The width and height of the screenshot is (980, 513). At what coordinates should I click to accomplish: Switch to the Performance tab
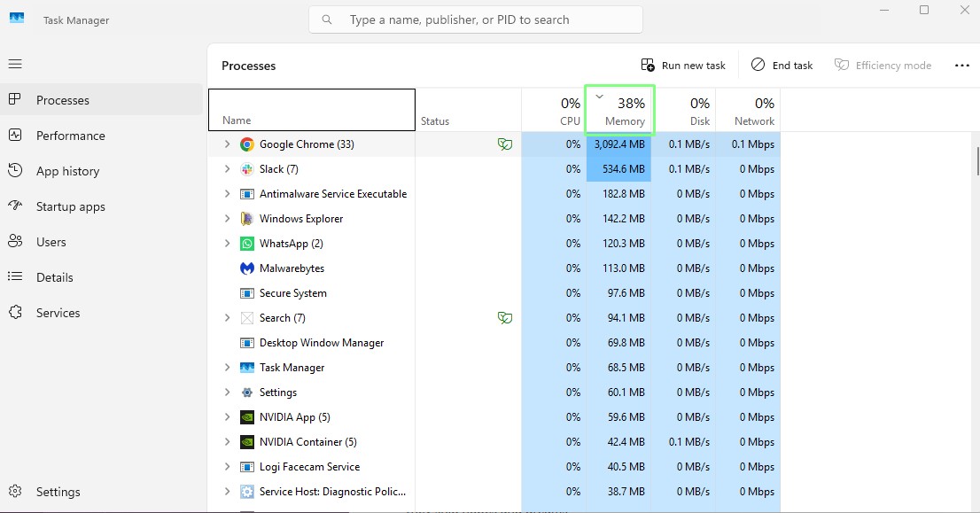coord(70,136)
